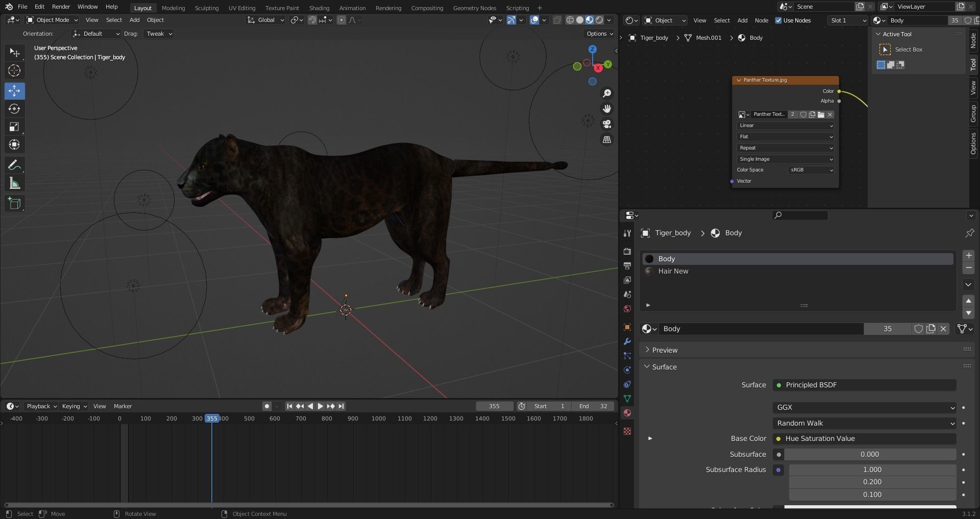Activate the Rotate tool
Screen dimensions: 980x519
pyautogui.click(x=14, y=109)
